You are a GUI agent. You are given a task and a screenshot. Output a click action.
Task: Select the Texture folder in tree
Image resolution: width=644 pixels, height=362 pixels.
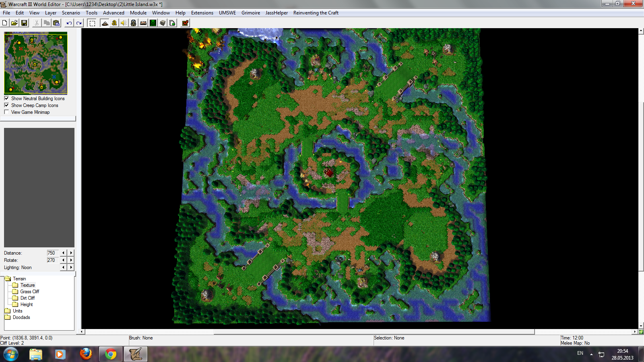[27, 285]
